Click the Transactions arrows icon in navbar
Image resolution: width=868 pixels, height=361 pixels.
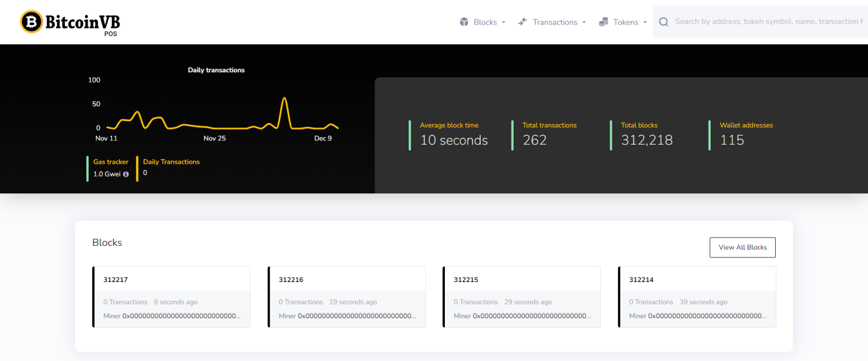pyautogui.click(x=523, y=22)
